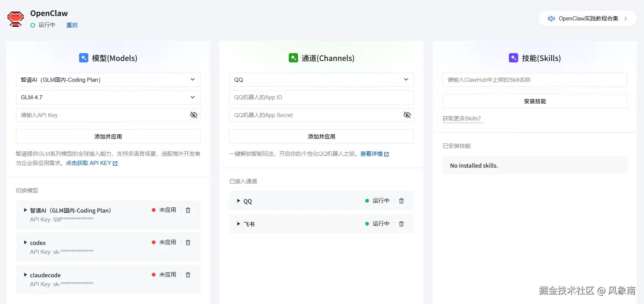Click external link icon after 点击获取 API KEY

(x=115, y=164)
